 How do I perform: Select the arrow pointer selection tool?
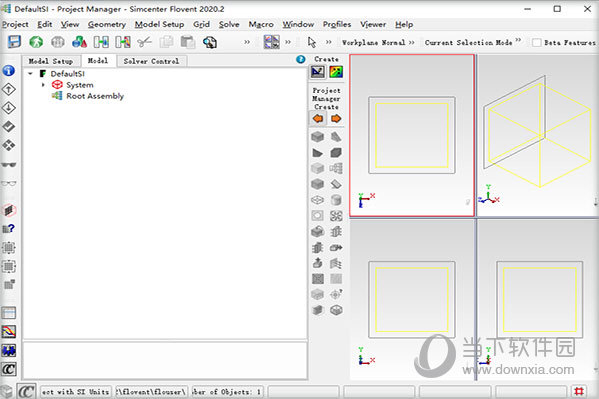(x=312, y=42)
